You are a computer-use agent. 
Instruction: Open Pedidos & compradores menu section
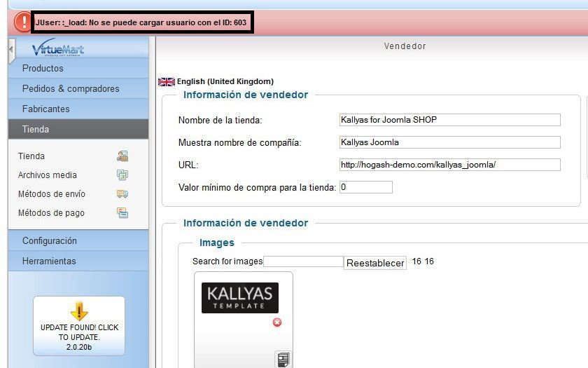[78, 88]
